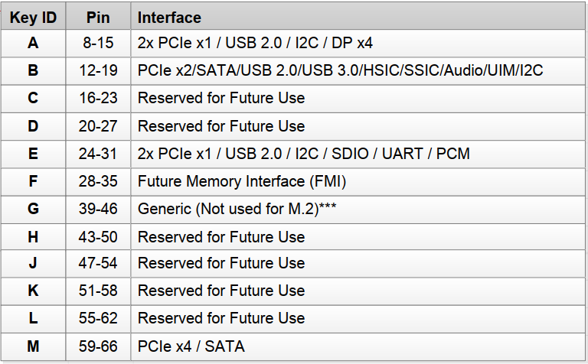Click pin range 59-66

[x=100, y=346]
